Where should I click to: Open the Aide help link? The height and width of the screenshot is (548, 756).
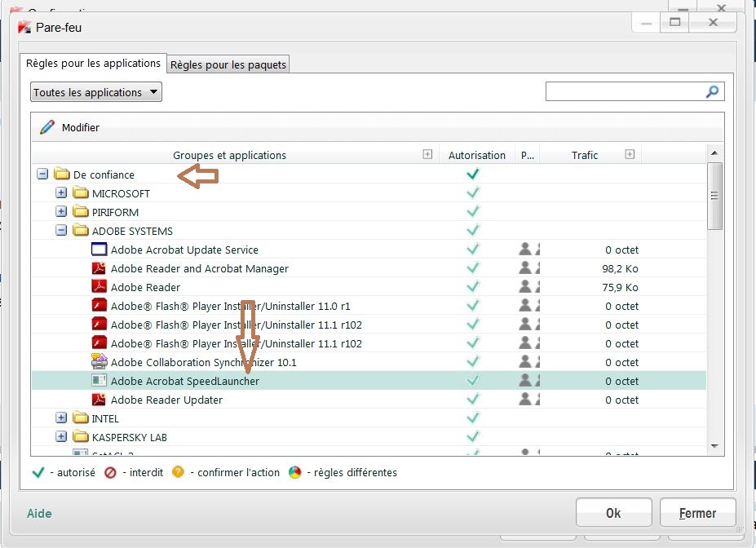click(39, 514)
